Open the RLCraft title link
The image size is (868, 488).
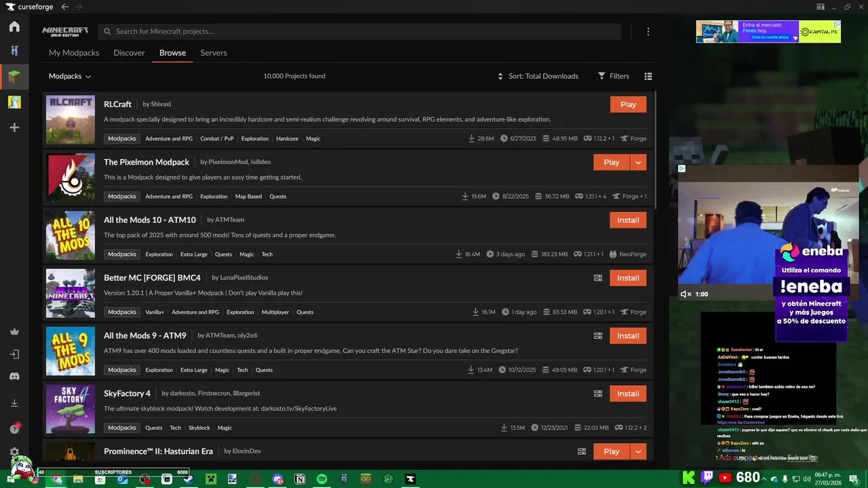point(117,104)
